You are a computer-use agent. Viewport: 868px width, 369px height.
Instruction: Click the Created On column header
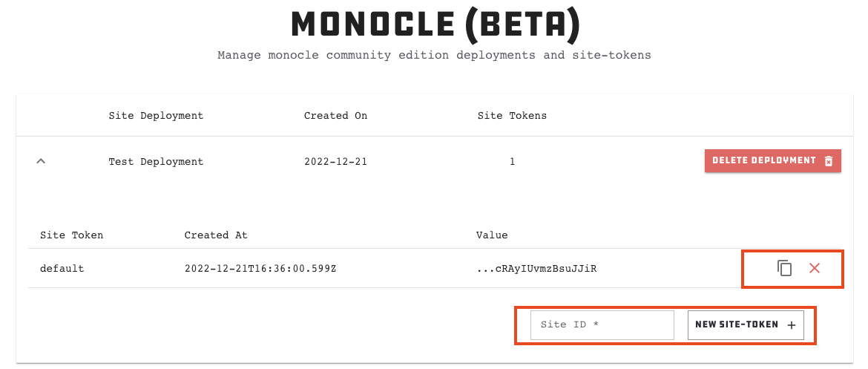pyautogui.click(x=335, y=116)
